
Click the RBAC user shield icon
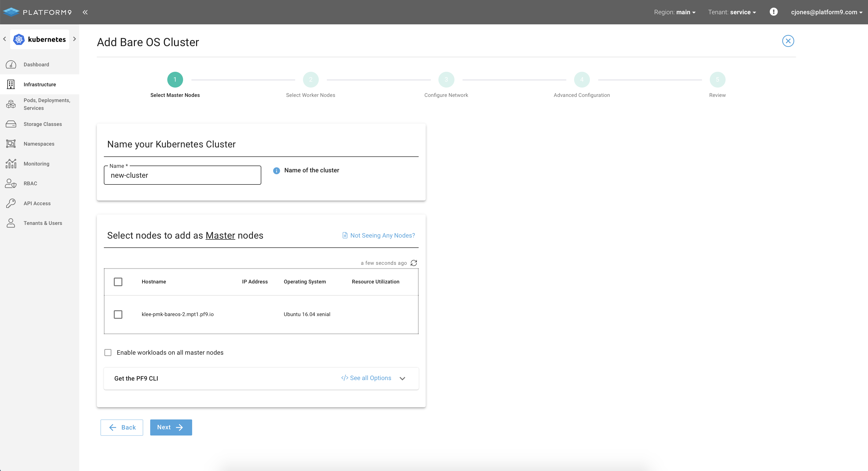11,183
